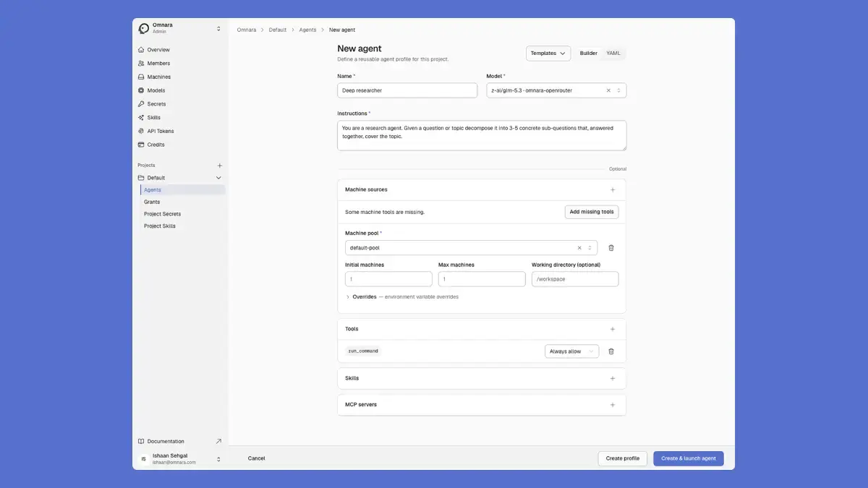This screenshot has height=488, width=868.
Task: Focus the Working directory input field
Action: tap(575, 279)
